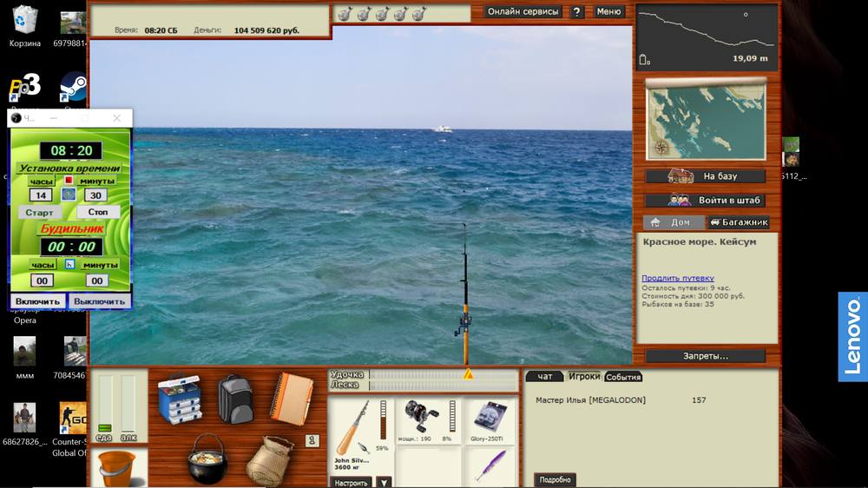The width and height of the screenshot is (868, 488).
Task: Click the rod slot number 1 badge
Action: (x=312, y=440)
